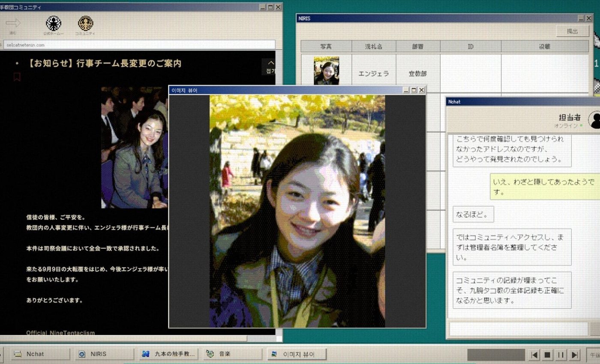Switch to NIRIS via the taskbar
This screenshot has height=364, width=600.
[105, 354]
